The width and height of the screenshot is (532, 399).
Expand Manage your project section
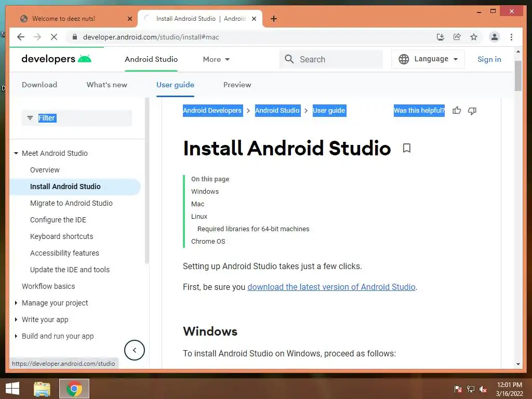(x=16, y=303)
